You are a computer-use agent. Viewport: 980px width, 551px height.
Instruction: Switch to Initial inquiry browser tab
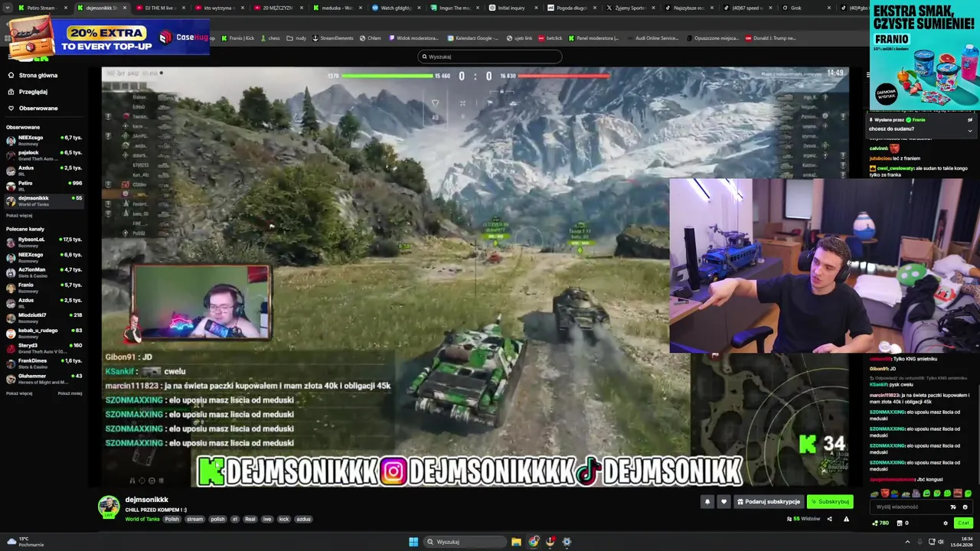coord(511,8)
